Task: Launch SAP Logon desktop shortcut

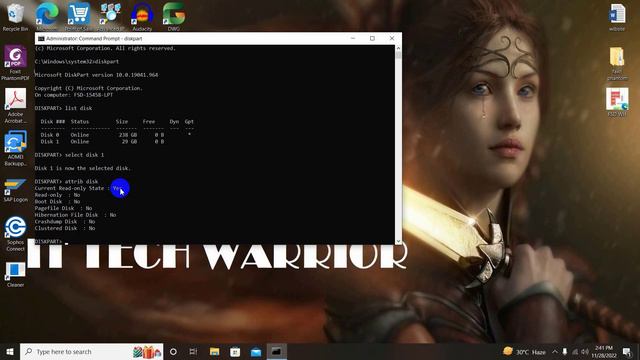Action: [16, 190]
